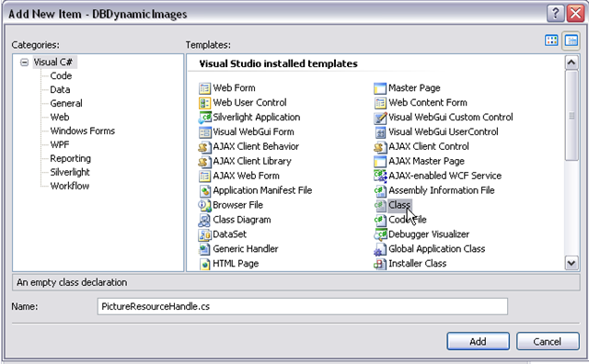Pick the Global Application Class icon
This screenshot has height=364, width=589.
click(380, 249)
